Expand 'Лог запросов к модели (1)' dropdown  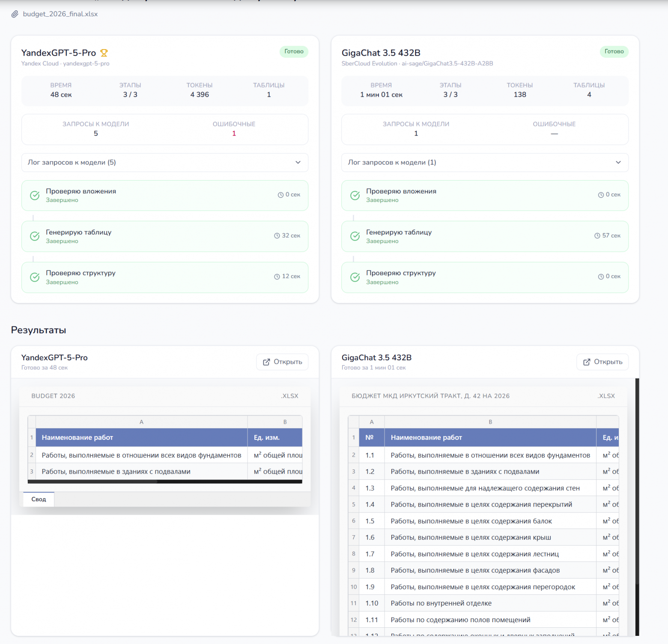485,163
